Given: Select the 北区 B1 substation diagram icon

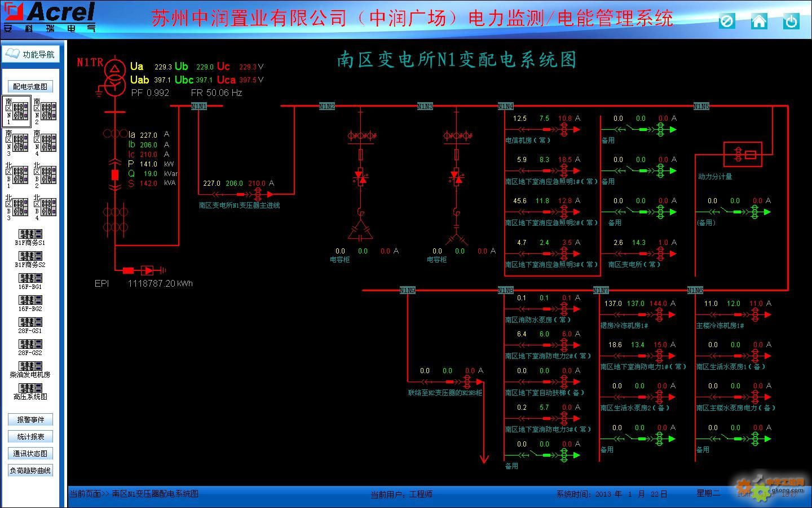Looking at the screenshot, I should click(x=17, y=175).
